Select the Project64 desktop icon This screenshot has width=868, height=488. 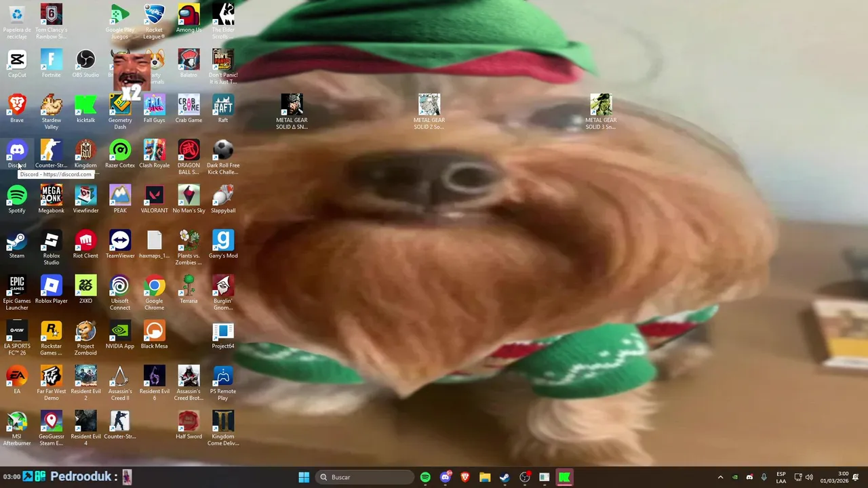[223, 335]
